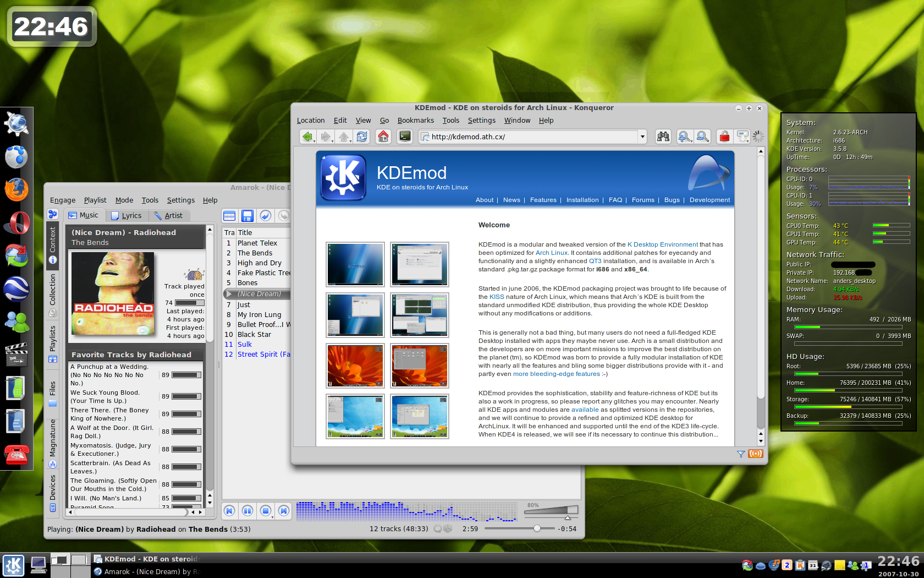Undo in the Amarok playlist toolbar
Viewport: 924px width, 578px height.
click(266, 216)
